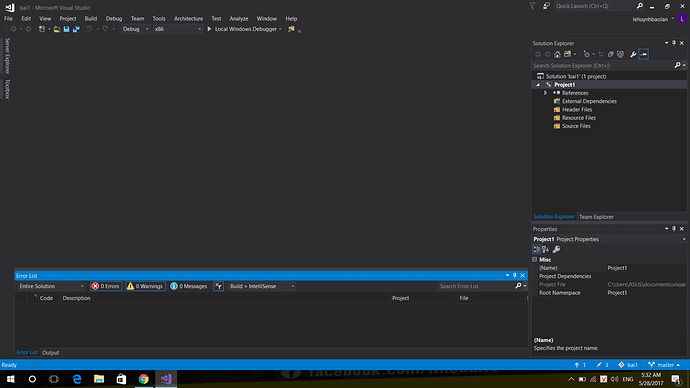Click the New Project toolbar icon

(x=42, y=29)
